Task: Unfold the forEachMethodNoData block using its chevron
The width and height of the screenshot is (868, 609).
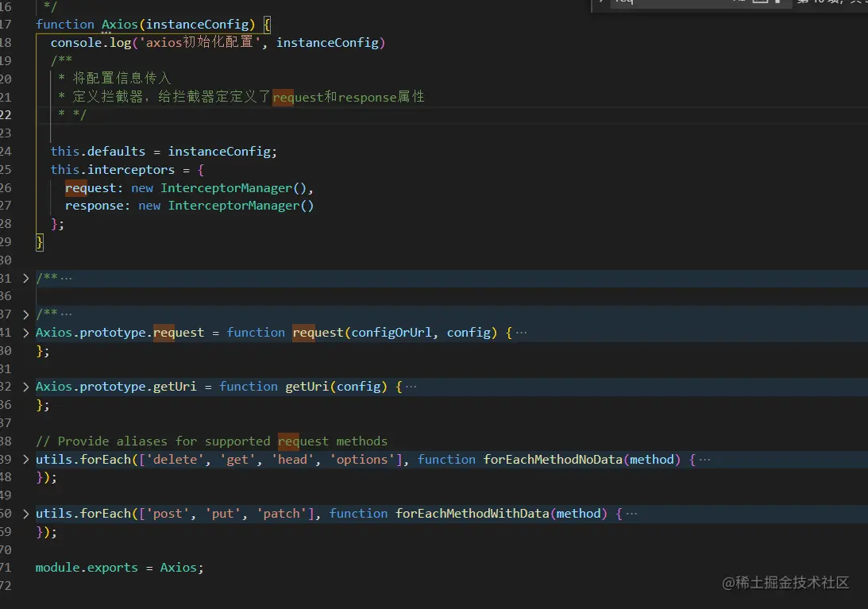Action: click(x=25, y=460)
